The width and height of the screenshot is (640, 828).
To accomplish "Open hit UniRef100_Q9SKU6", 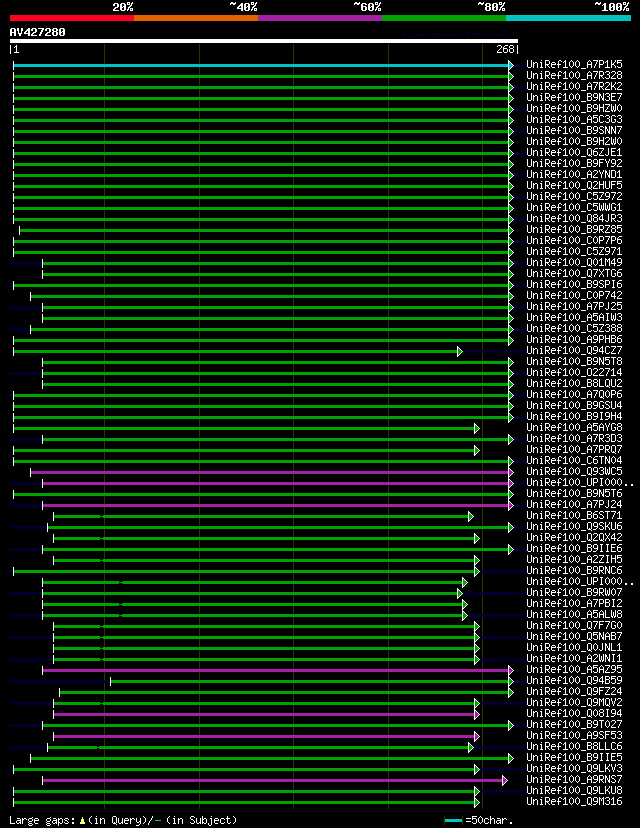I will click(x=574, y=526).
